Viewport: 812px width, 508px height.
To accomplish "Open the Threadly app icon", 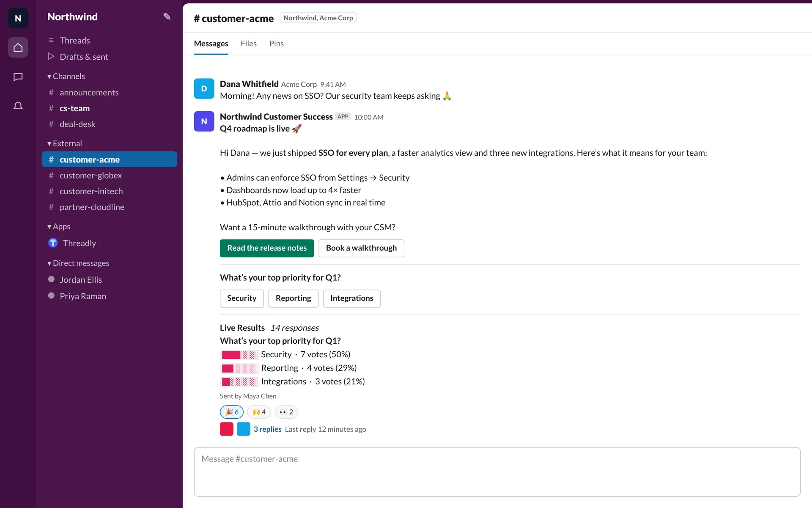I will tap(53, 243).
